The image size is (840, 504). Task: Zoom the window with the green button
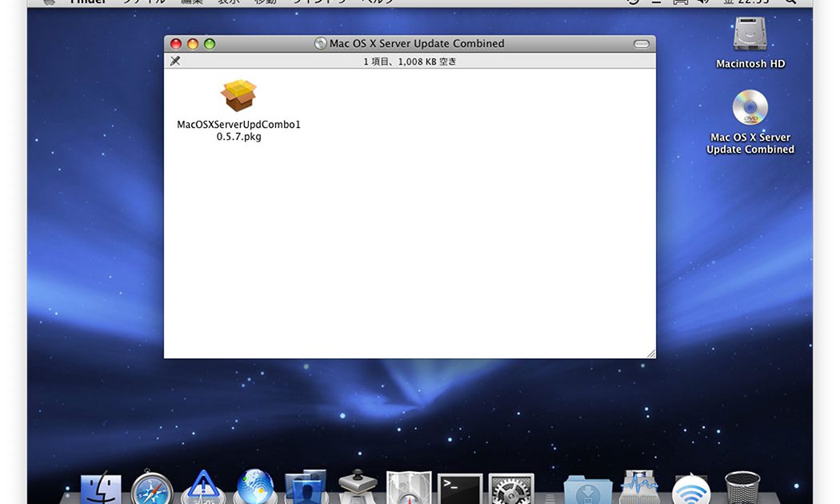pyautogui.click(x=210, y=44)
